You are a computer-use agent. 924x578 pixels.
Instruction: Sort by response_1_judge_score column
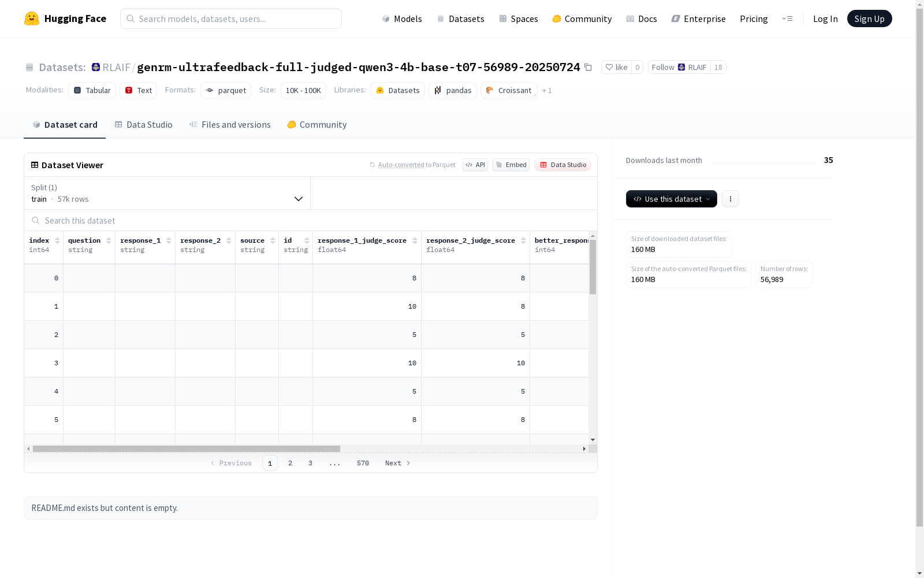[x=415, y=240]
